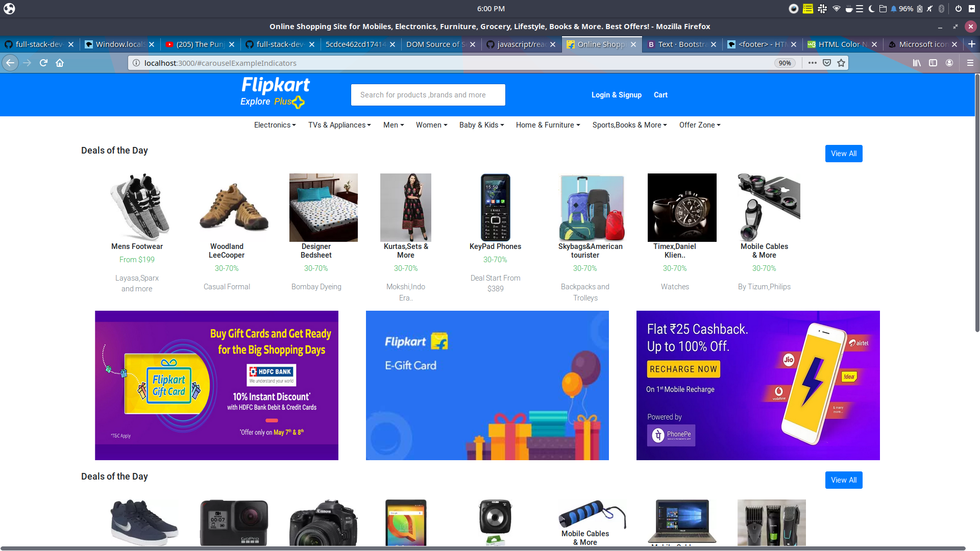
Task: Click the Login & Signup link
Action: [617, 95]
